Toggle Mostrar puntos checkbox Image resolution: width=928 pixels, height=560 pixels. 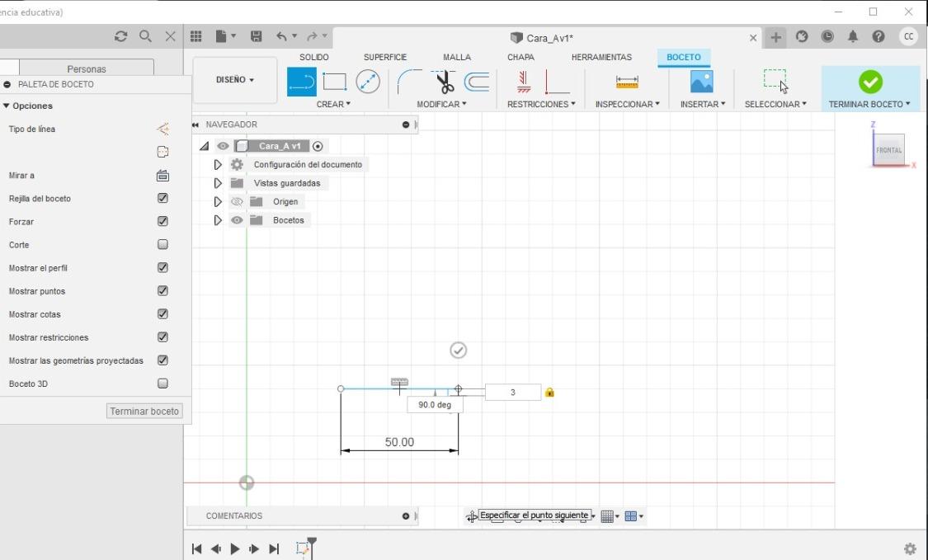coord(163,290)
